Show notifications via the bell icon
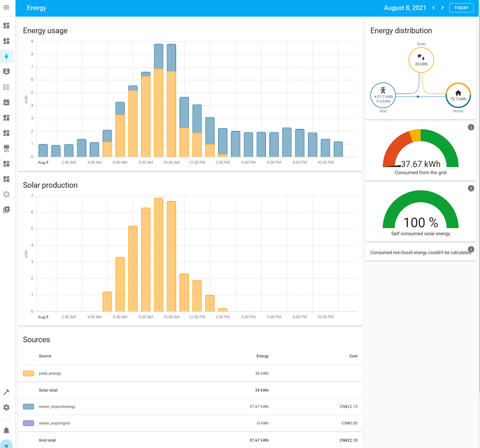Image resolution: width=480 pixels, height=448 pixels. [6, 431]
